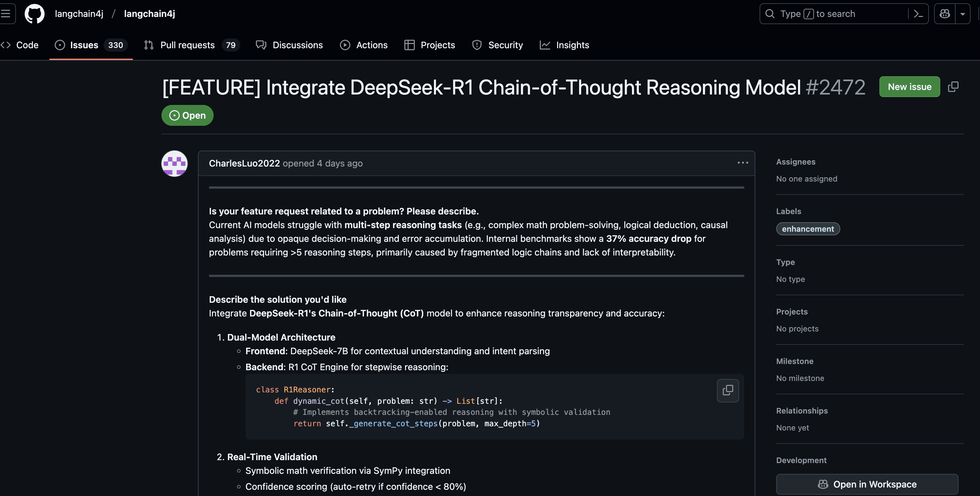
Task: Go to GitHub home via Octocat logo
Action: click(x=35, y=14)
